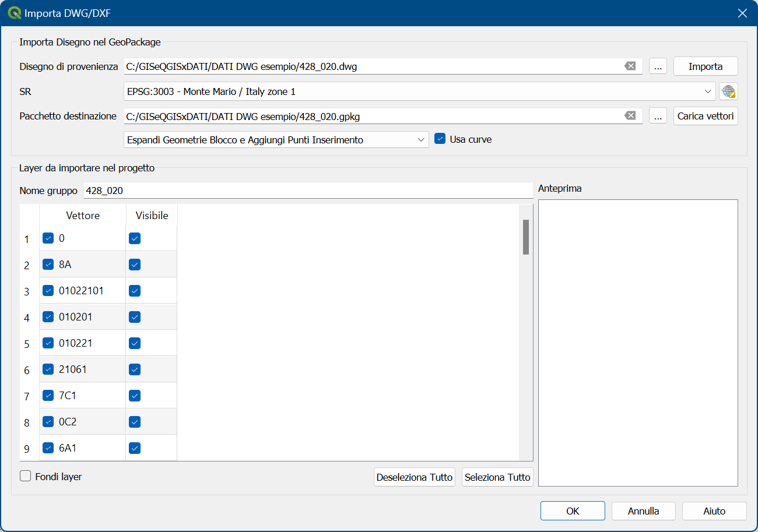Uncheck Vettore checkbox for layer 6A1

click(48, 448)
